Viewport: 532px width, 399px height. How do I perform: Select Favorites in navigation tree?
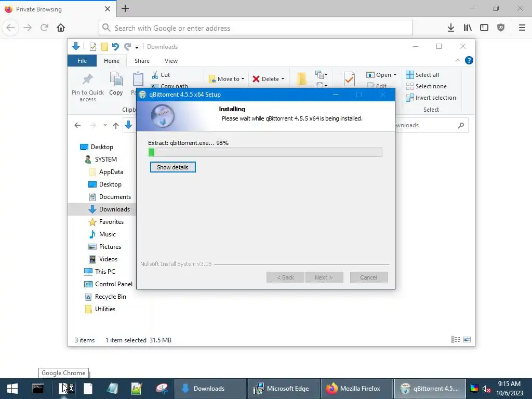pos(106,222)
